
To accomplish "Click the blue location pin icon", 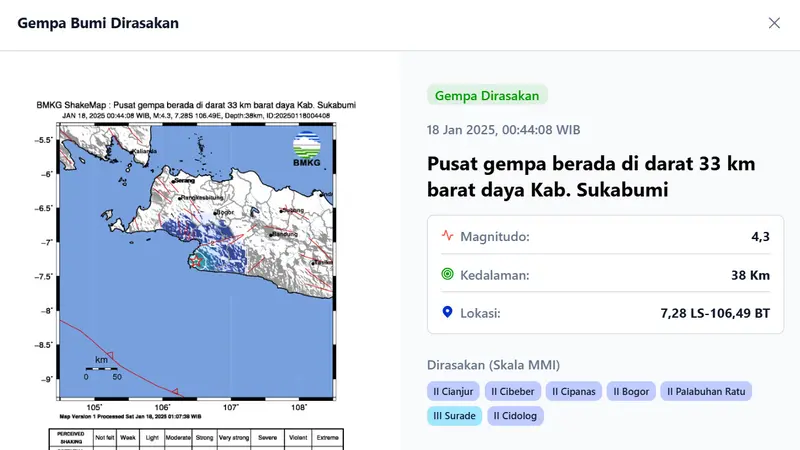I will (x=447, y=312).
